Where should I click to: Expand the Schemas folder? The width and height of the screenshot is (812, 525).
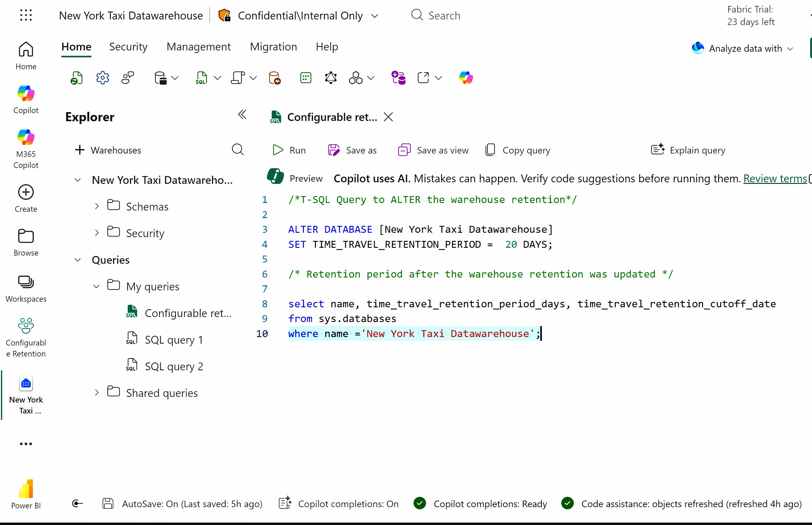(97, 206)
